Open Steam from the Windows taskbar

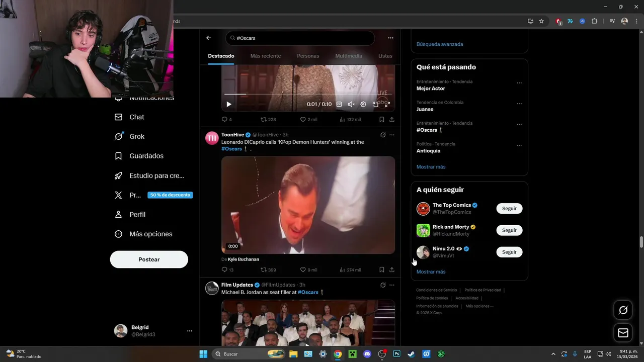click(x=411, y=354)
